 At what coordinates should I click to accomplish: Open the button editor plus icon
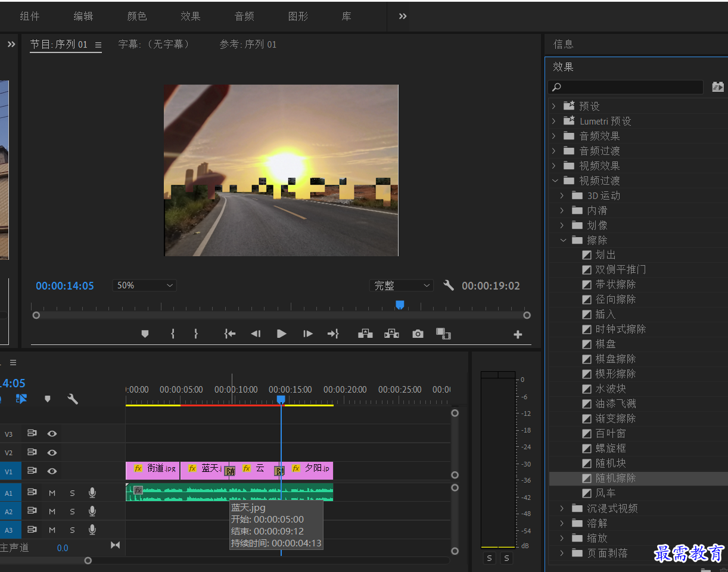coord(518,335)
